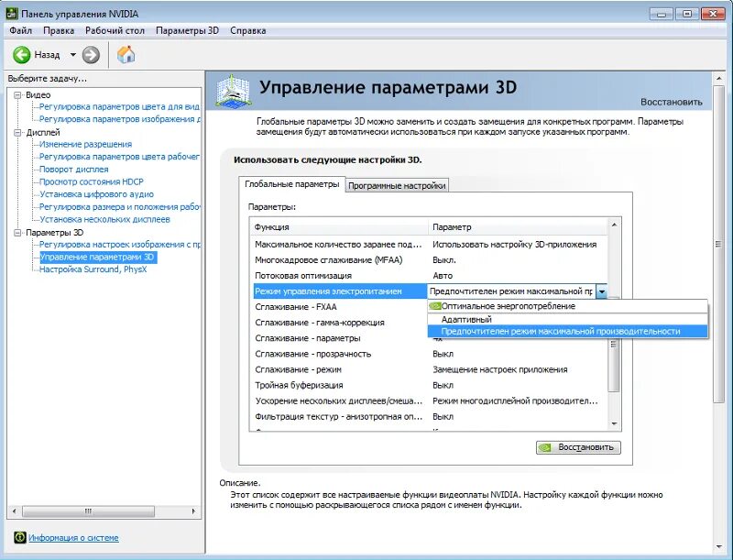Open Регулировка параметров цвета для видео
733x560 pixels.
pyautogui.click(x=119, y=106)
